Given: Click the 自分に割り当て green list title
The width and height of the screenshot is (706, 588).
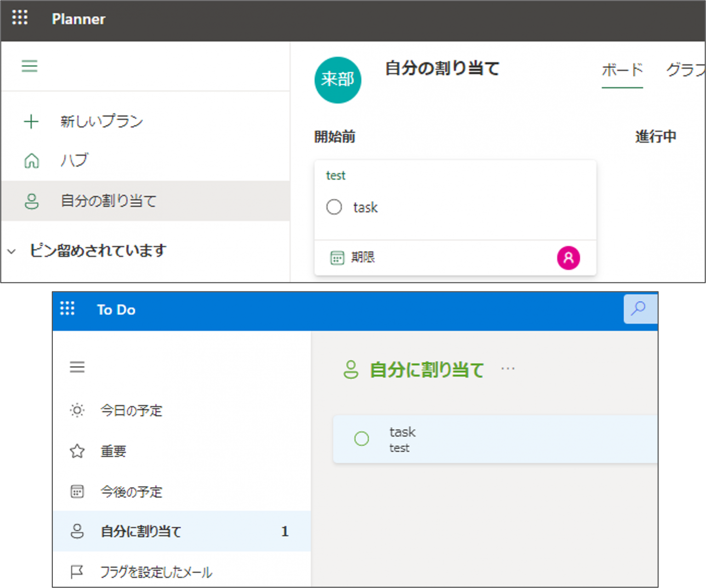Looking at the screenshot, I should (x=427, y=370).
